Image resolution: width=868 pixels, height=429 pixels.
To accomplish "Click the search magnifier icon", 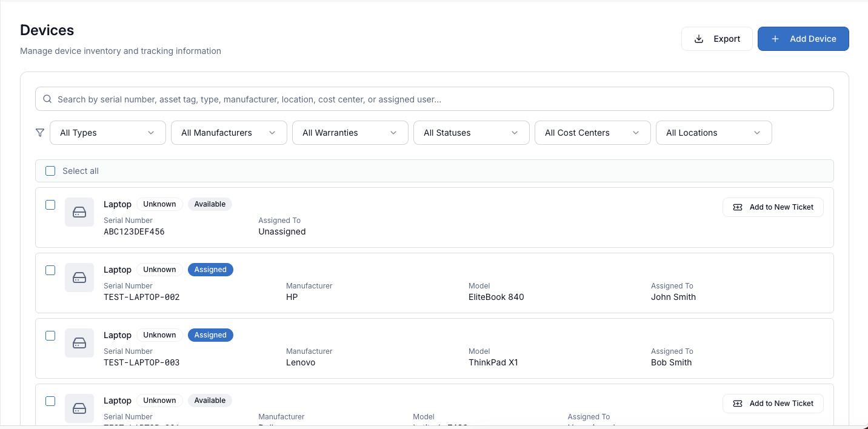I will click(x=47, y=99).
